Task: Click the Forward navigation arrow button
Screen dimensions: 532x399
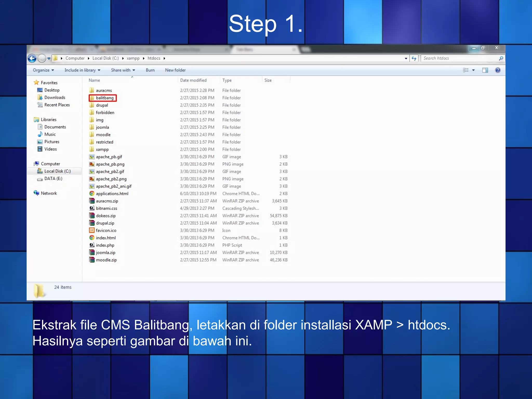Action: [42, 58]
